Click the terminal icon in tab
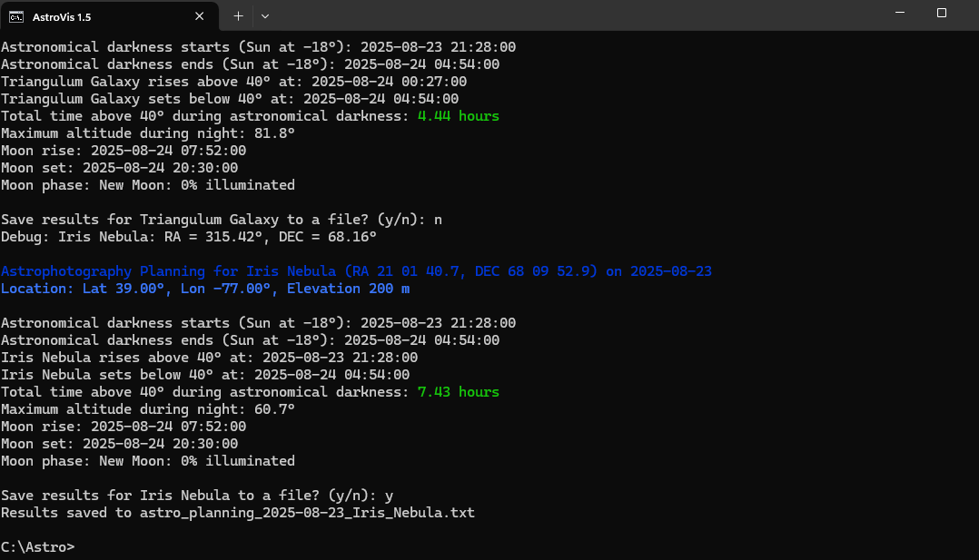The image size is (979, 560). [x=16, y=17]
